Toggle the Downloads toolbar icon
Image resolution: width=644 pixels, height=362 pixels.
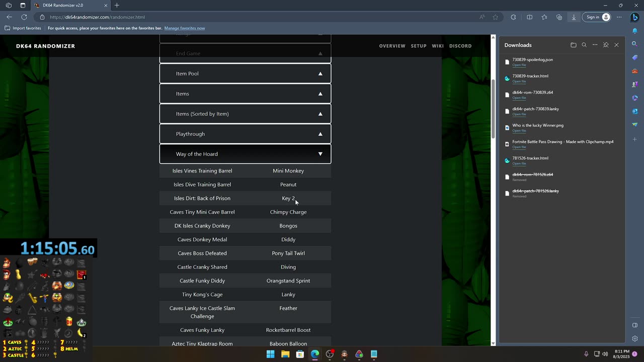574,17
